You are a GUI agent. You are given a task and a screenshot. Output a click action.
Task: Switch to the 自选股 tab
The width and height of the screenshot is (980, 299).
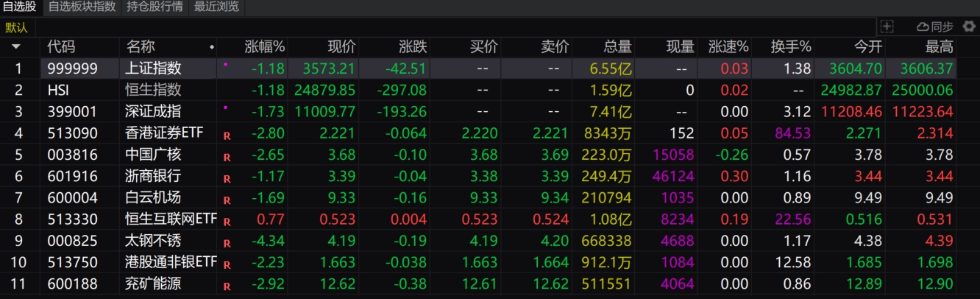19,7
